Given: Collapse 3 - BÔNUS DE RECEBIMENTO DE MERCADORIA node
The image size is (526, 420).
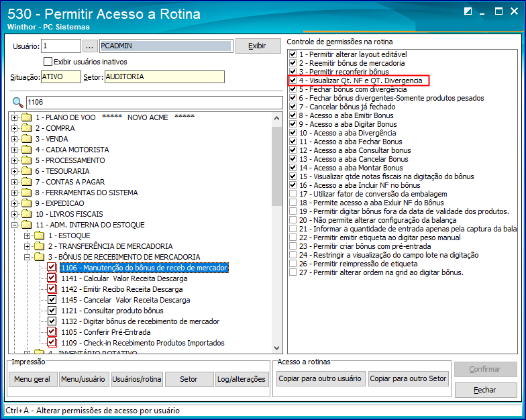Looking at the screenshot, I should click(x=27, y=257).
